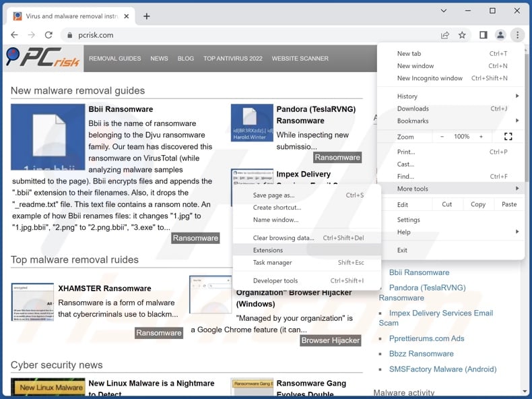Bookmark this page with star icon
This screenshot has height=399, width=532.
pyautogui.click(x=463, y=35)
